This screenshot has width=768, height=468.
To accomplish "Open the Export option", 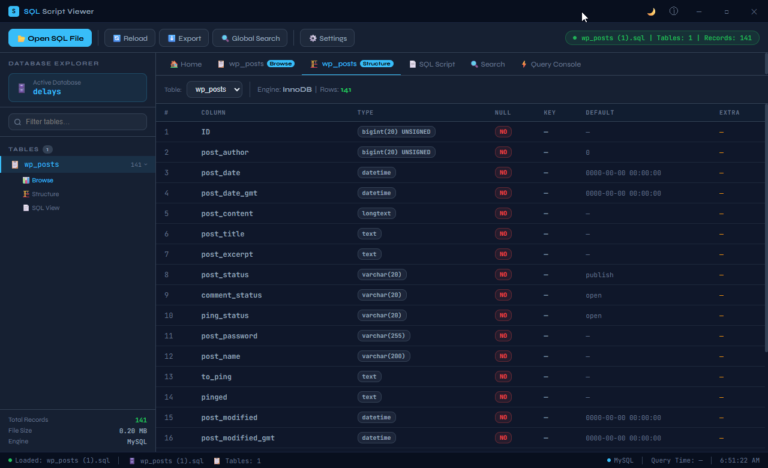I will pos(184,38).
